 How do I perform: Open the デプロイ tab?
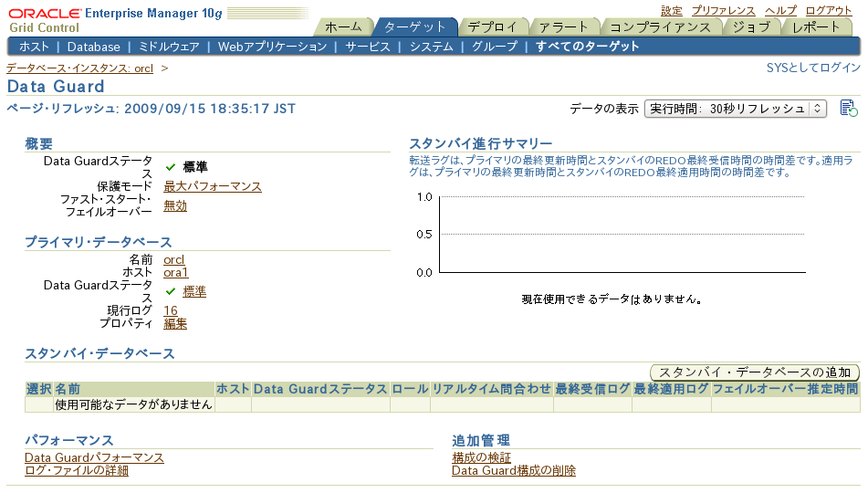492,27
